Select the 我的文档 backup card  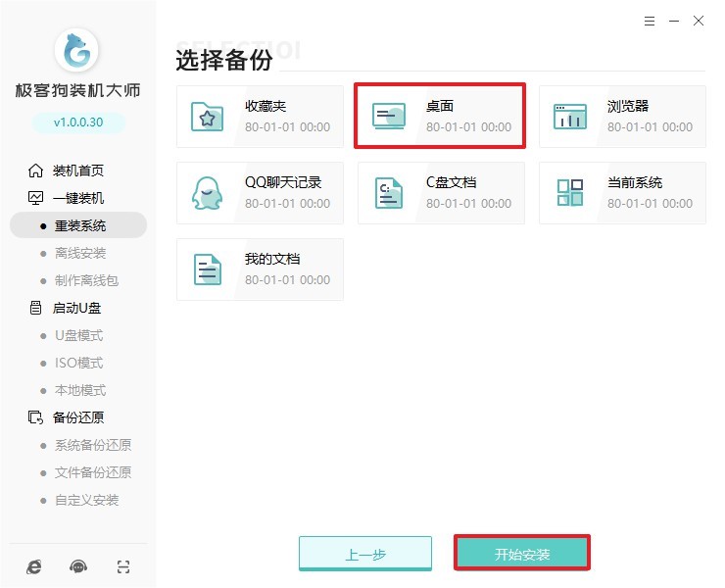click(260, 269)
